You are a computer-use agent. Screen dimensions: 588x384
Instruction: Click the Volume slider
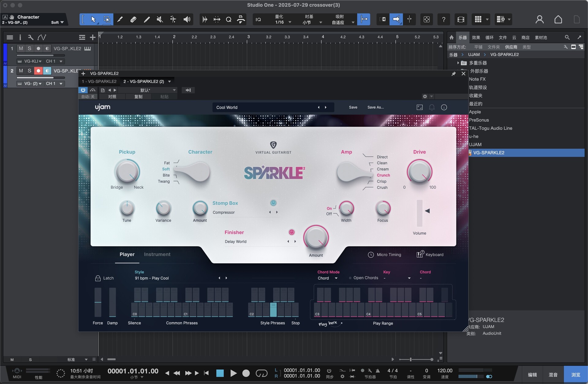coord(419,213)
